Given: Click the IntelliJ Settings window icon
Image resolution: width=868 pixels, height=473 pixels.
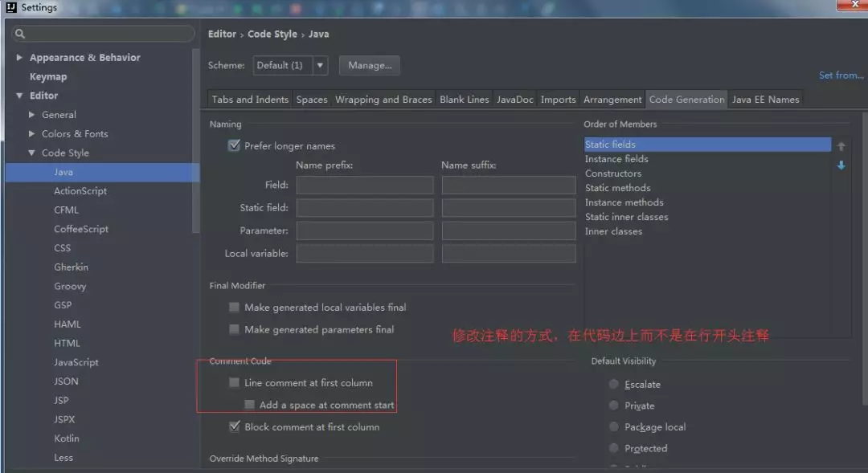Looking at the screenshot, I should tap(10, 7).
